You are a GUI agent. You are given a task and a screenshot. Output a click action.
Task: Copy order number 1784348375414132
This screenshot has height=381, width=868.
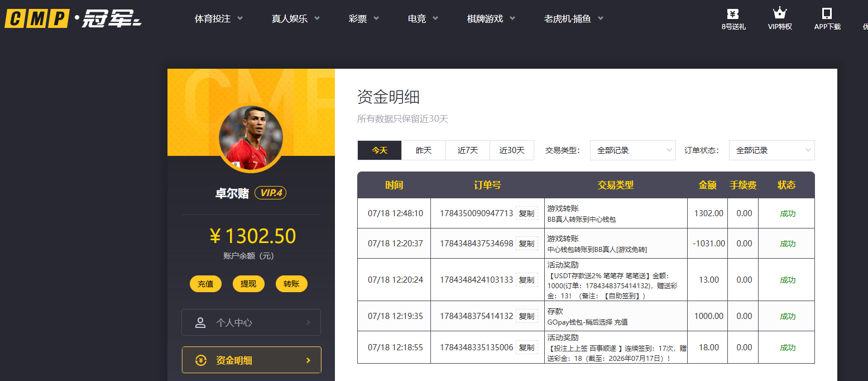526,316
